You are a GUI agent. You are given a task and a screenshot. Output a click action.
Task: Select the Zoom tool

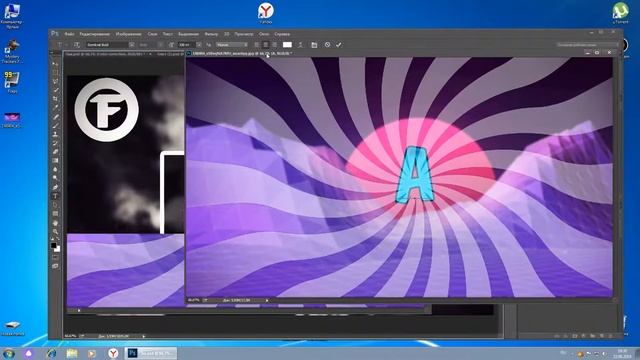click(55, 231)
